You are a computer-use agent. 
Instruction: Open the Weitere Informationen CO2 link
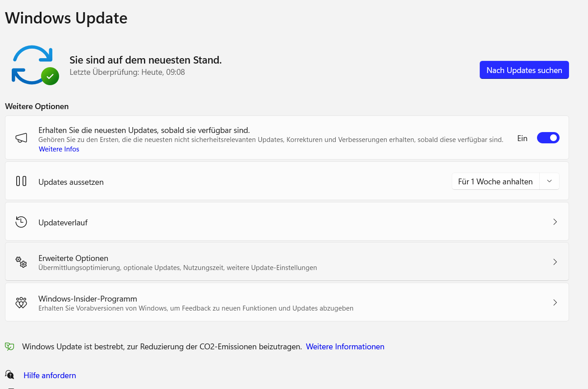tap(345, 347)
